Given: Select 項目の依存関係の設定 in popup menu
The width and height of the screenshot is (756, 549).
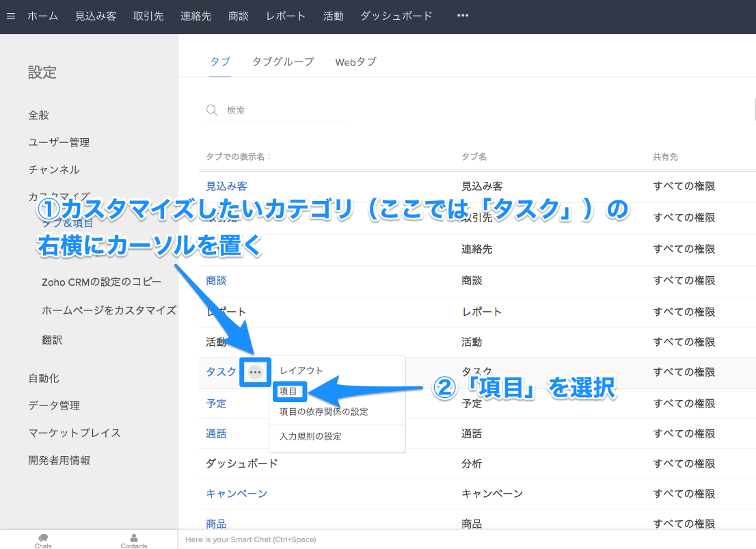Looking at the screenshot, I should coord(323,412).
